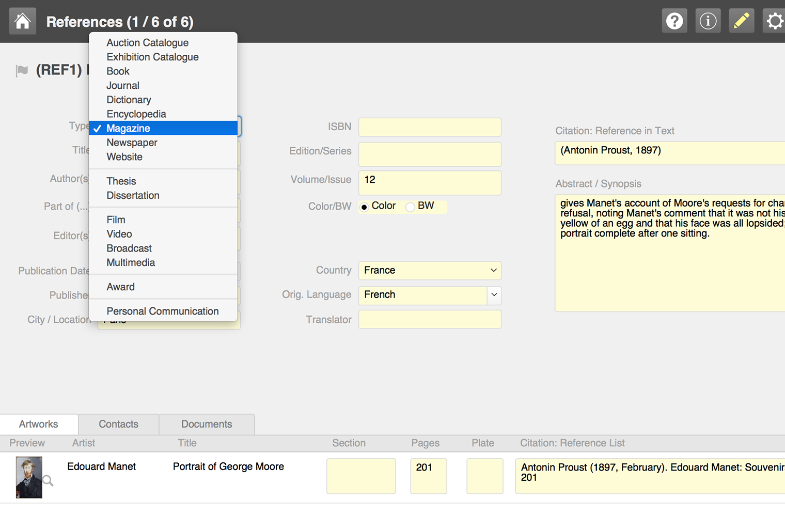The height and width of the screenshot is (532, 785).
Task: Open the Country dropdown showing France
Action: [x=430, y=271]
